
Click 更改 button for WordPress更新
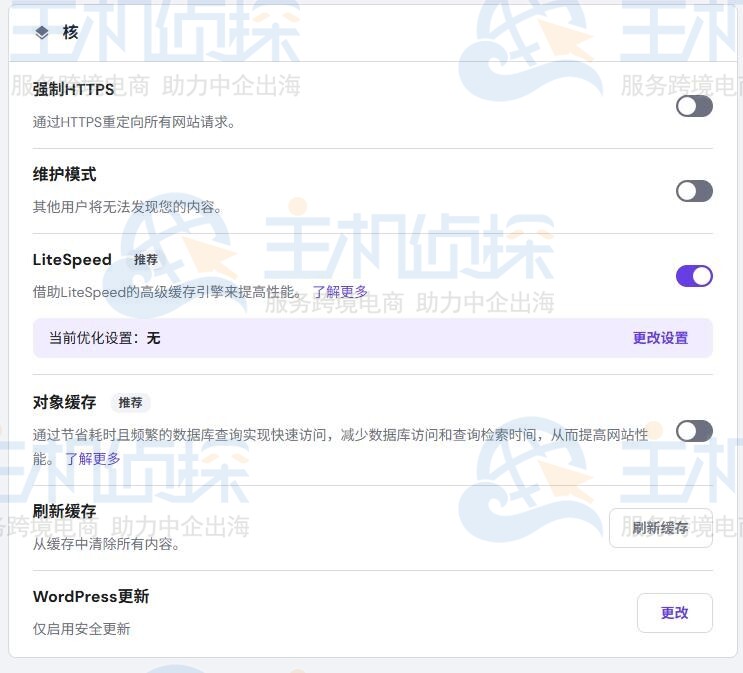pyautogui.click(x=675, y=613)
